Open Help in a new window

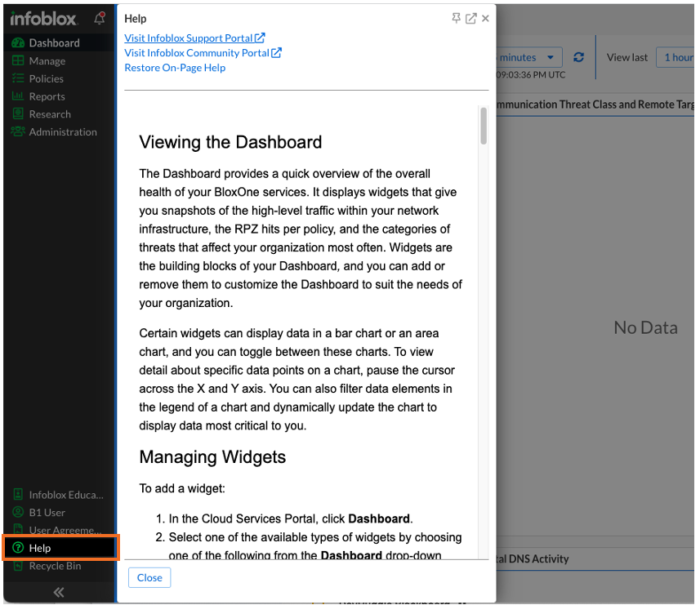[x=470, y=18]
